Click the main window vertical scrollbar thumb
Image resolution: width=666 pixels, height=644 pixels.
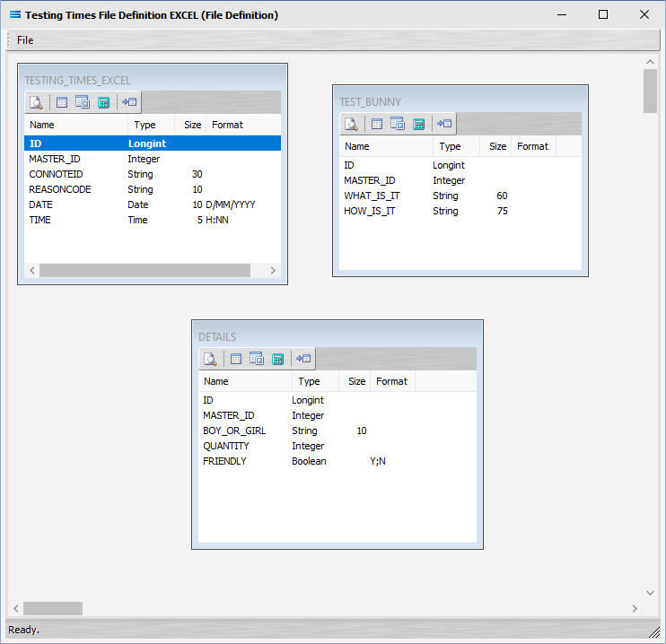click(x=650, y=91)
